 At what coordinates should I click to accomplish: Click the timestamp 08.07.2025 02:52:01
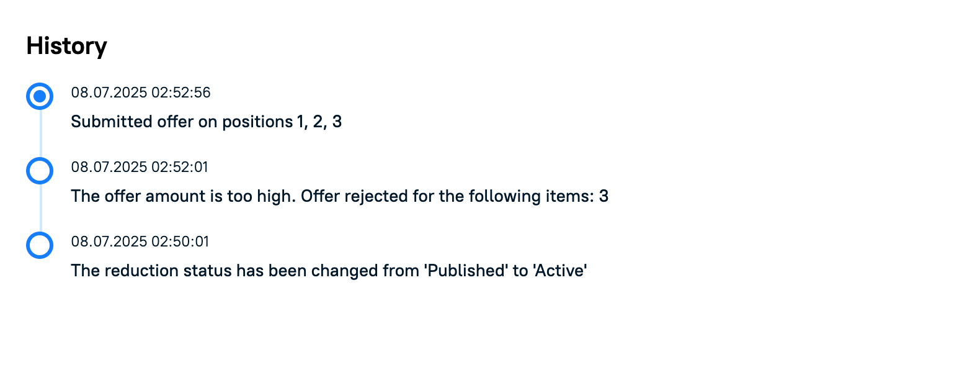(140, 167)
